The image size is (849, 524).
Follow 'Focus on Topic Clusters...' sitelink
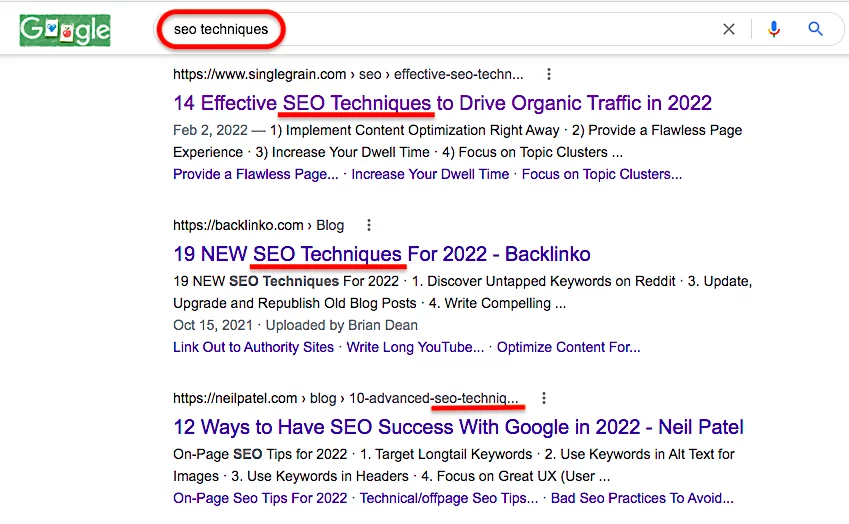coord(602,174)
